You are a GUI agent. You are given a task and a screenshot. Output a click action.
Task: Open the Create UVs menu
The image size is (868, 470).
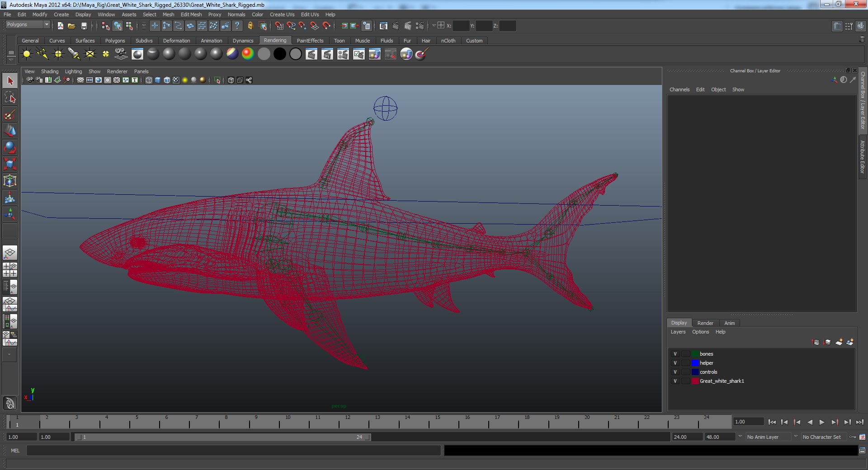[282, 14]
